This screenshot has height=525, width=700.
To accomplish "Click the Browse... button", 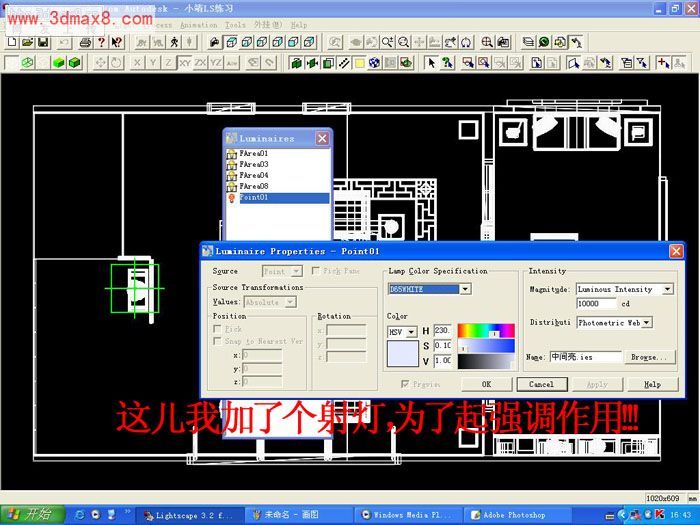I will (650, 357).
